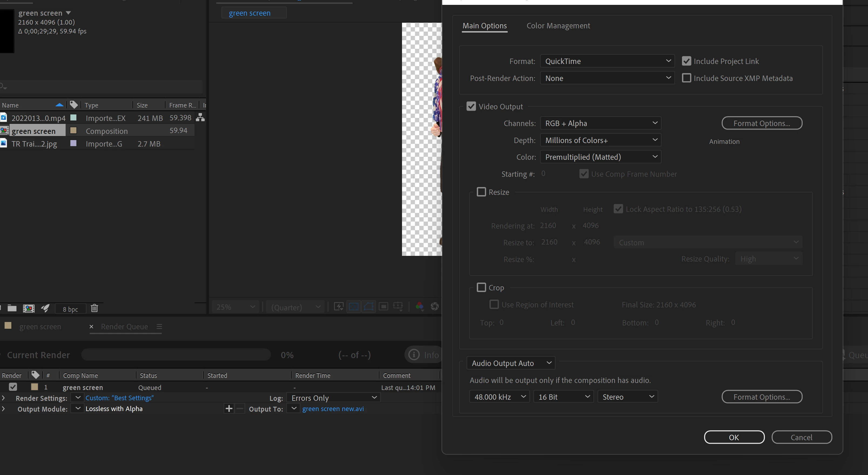Open project settings via the rocket icon
Screen dimensions: 868x475
coord(45,308)
